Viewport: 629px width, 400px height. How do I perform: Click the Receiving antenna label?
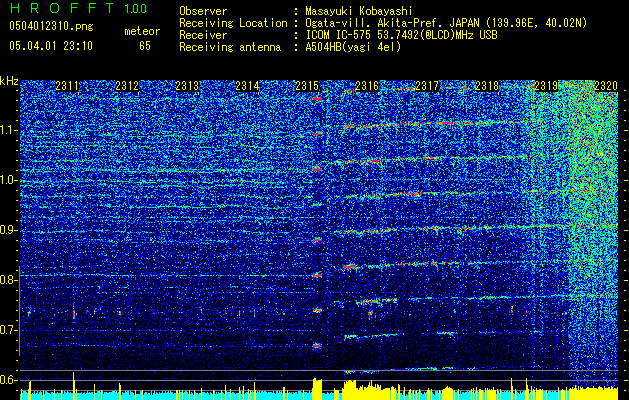[x=230, y=47]
